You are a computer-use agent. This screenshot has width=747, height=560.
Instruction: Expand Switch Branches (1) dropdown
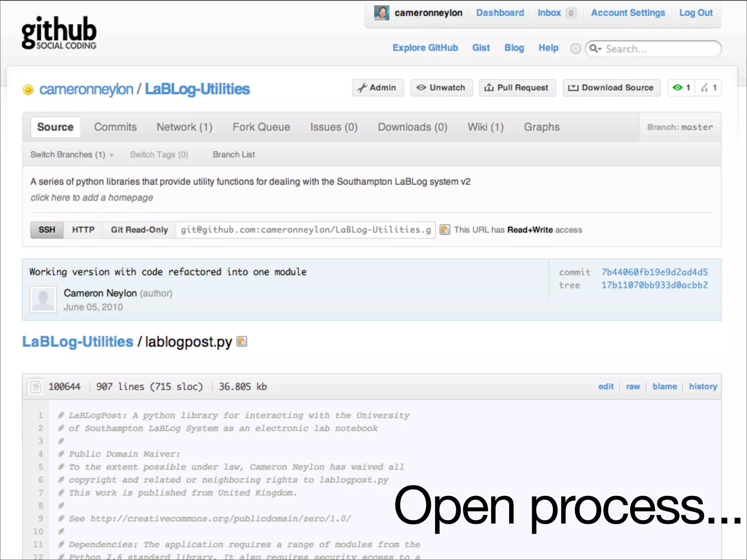click(72, 155)
